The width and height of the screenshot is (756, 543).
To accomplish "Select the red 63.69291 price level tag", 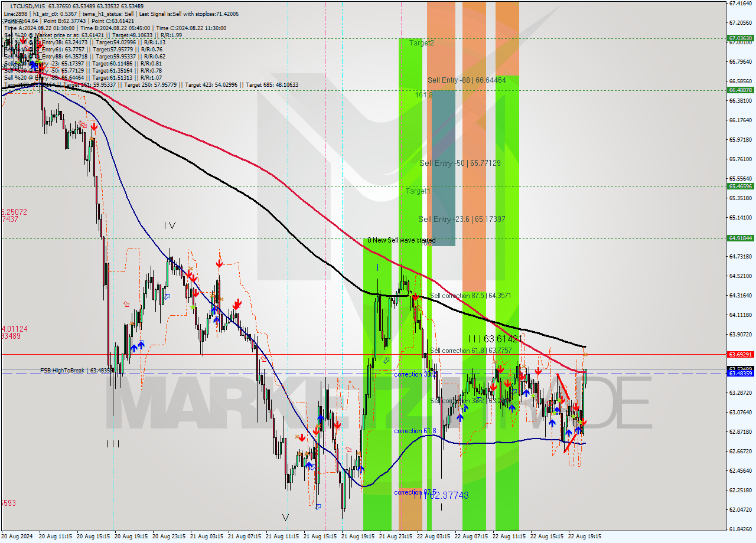I will click(740, 354).
